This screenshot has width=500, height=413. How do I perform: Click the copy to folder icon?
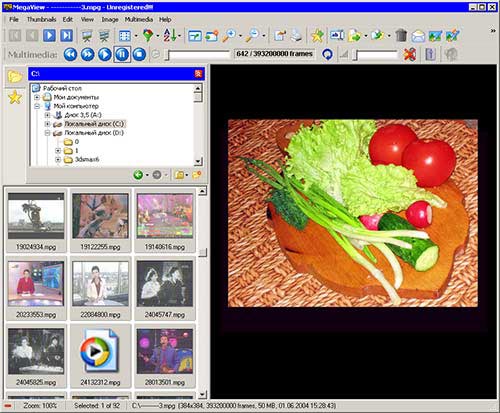pyautogui.click(x=355, y=35)
